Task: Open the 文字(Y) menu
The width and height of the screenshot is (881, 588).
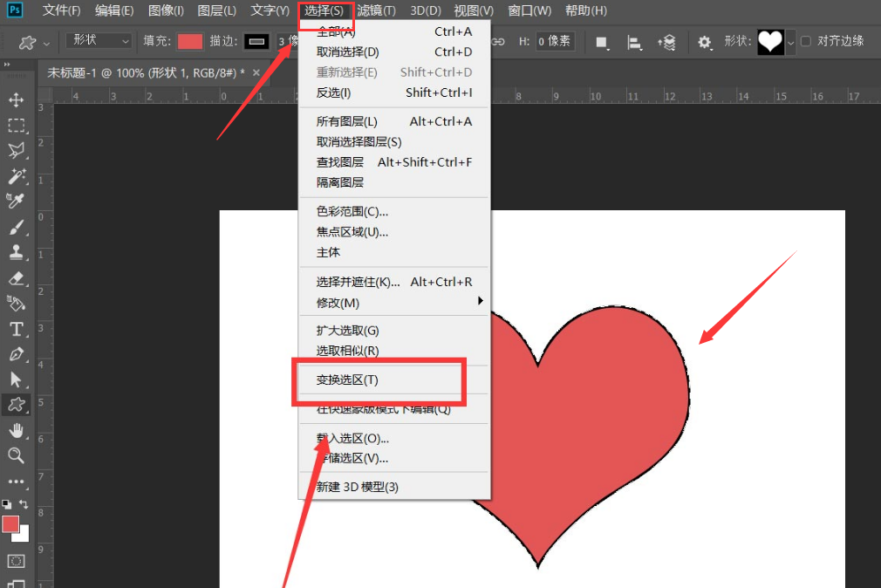Action: (270, 10)
